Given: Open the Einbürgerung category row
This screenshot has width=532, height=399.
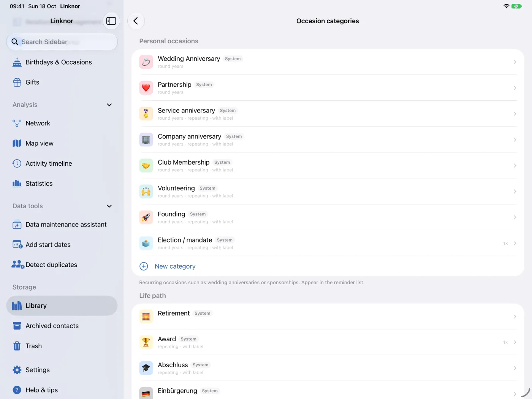Looking at the screenshot, I should pos(328,390).
